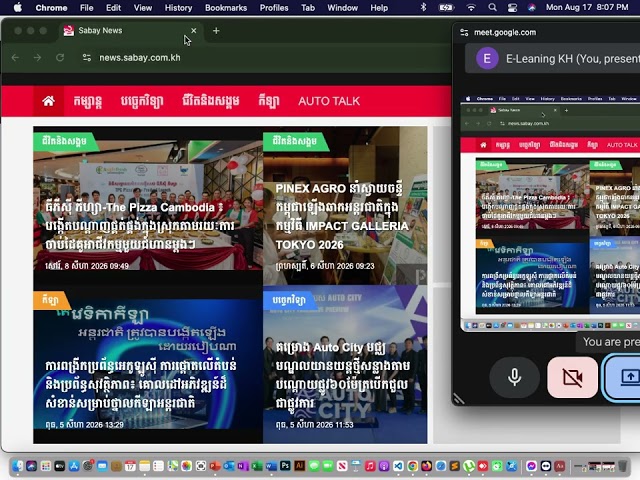
Task: Open the Chrome History menu
Action: click(x=178, y=8)
